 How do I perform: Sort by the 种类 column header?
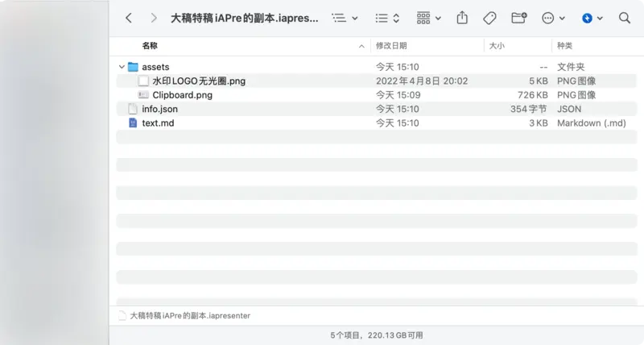click(x=565, y=46)
